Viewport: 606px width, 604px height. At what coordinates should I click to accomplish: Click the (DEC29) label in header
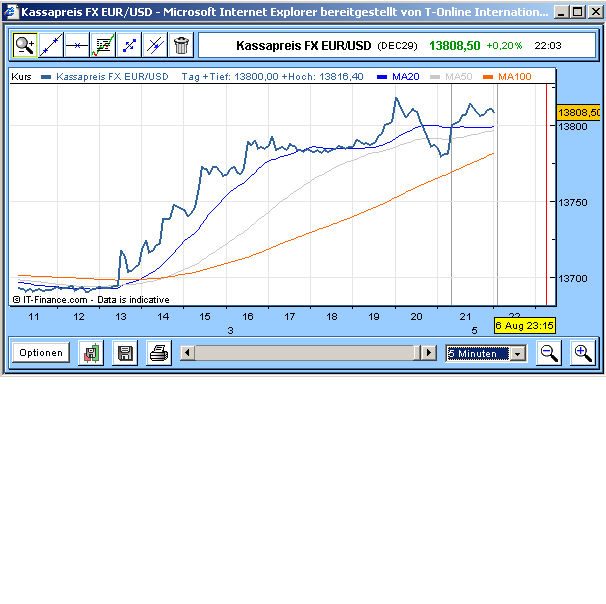(397, 46)
